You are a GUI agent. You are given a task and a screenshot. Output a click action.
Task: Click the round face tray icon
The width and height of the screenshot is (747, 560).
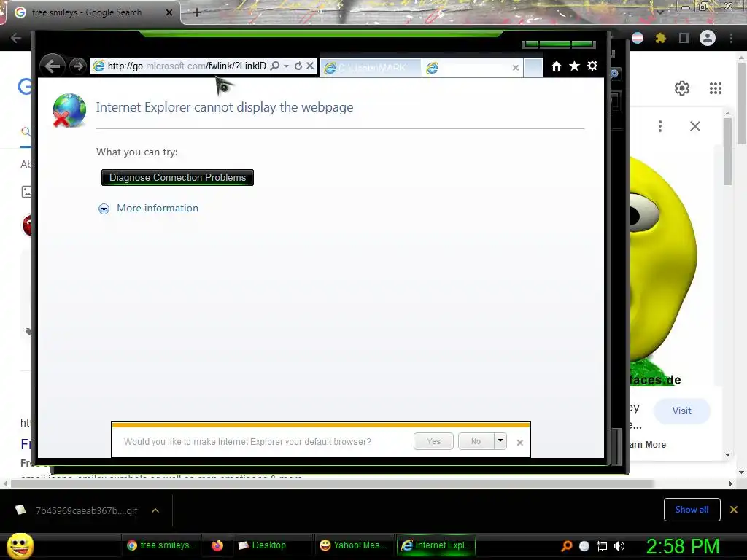(x=584, y=546)
